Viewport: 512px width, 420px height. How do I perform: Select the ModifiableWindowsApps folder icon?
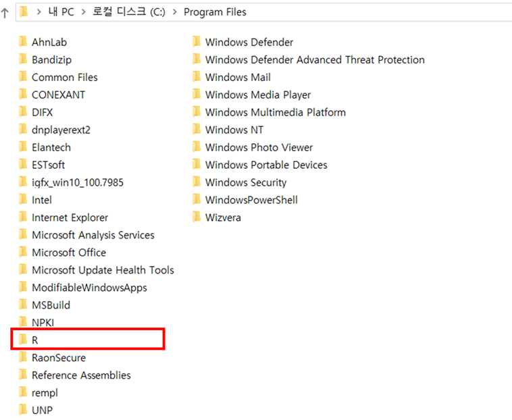(23, 287)
